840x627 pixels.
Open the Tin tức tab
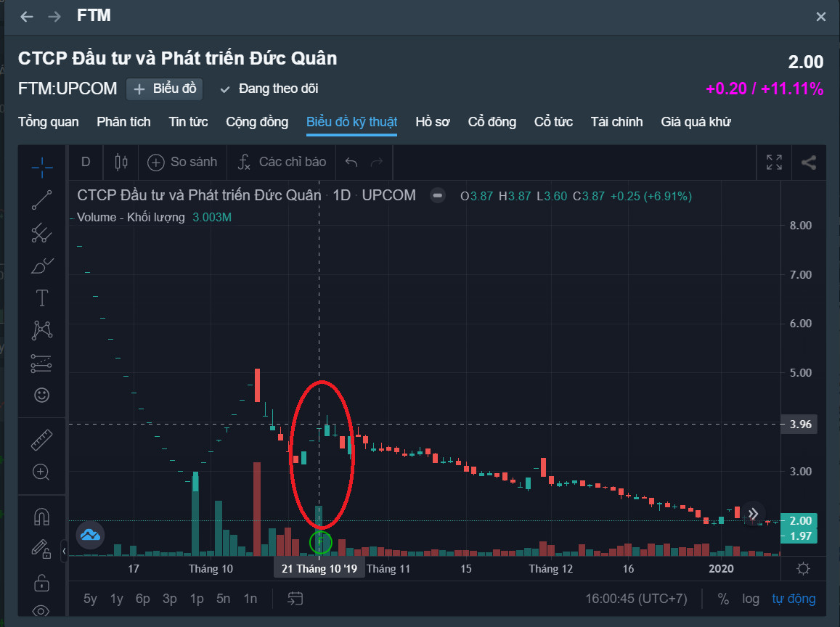click(x=189, y=122)
